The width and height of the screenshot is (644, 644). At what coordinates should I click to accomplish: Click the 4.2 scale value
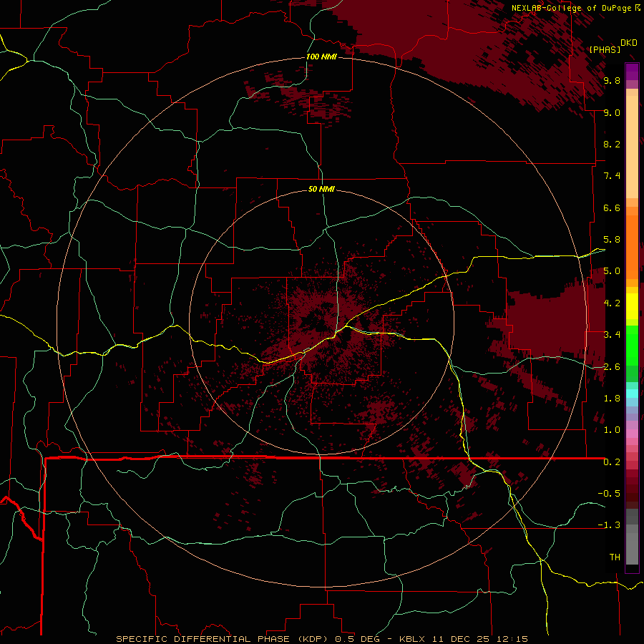coord(612,303)
